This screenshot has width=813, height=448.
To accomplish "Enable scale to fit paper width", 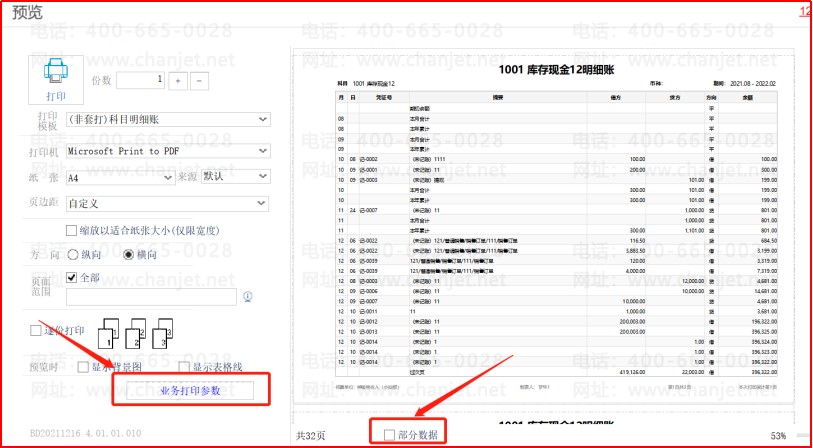I will pos(72,231).
